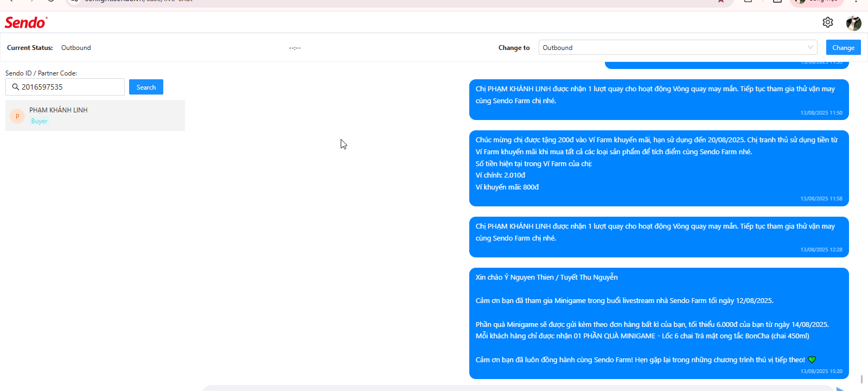Focus the Sendo ID / Partner Code field
Image resolution: width=868 pixels, height=391 pixels.
point(65,87)
